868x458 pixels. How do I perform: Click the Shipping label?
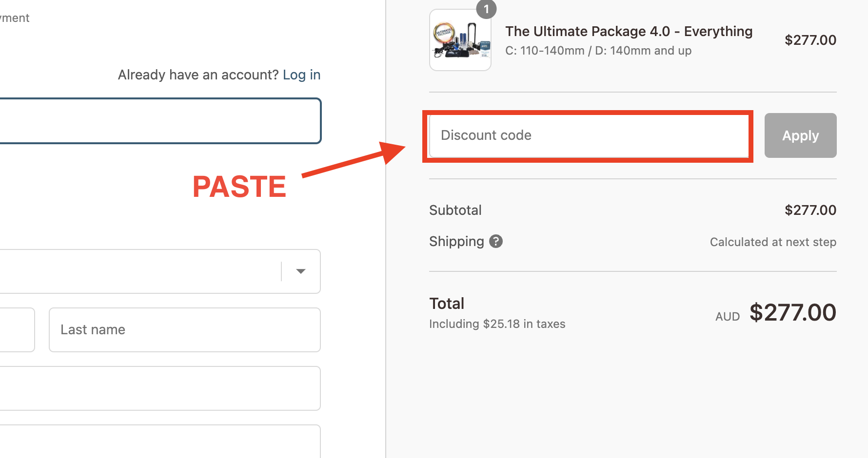click(x=456, y=241)
